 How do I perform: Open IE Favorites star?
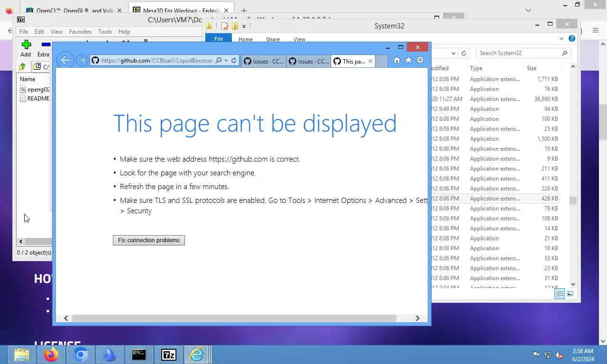click(x=408, y=60)
